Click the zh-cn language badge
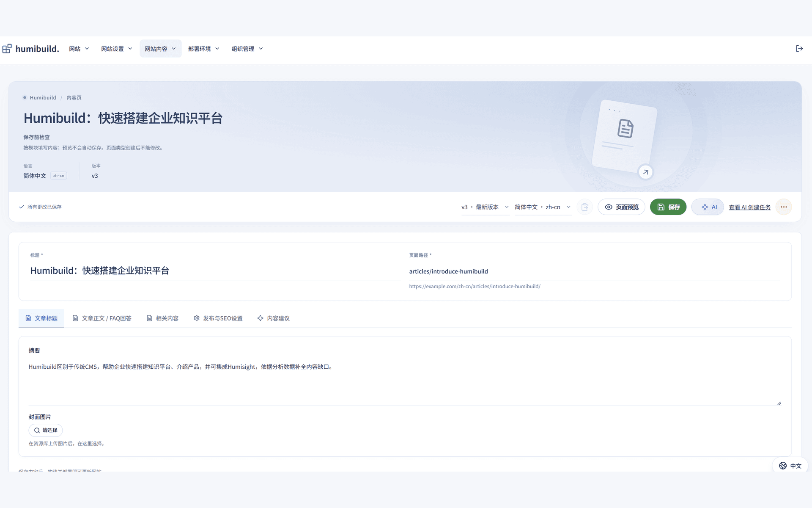 click(59, 176)
